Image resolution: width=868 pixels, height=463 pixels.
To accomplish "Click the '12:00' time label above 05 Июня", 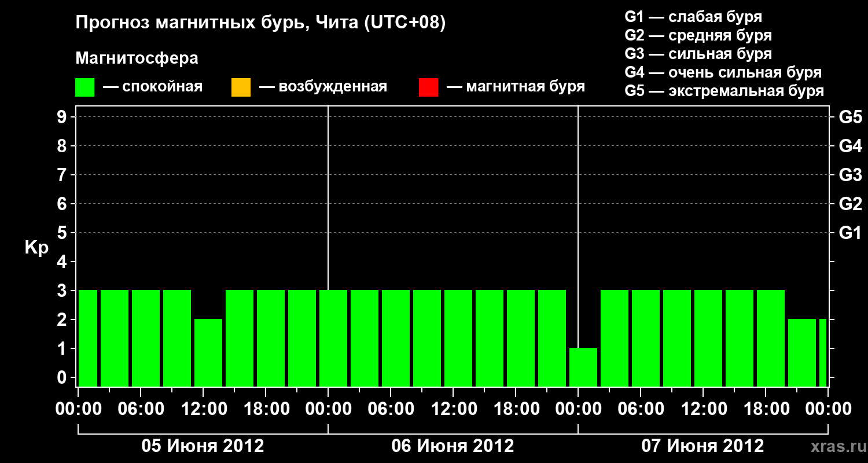I will coord(204,409).
